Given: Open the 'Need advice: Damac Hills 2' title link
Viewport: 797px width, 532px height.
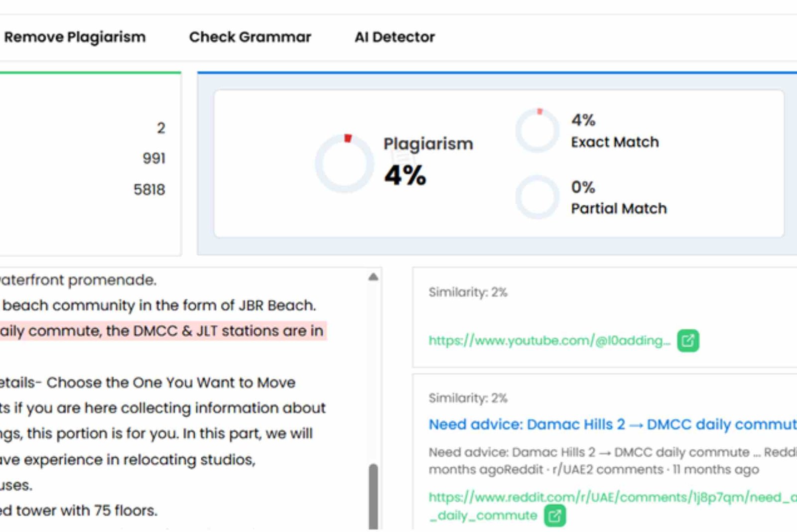Looking at the screenshot, I should click(x=612, y=424).
